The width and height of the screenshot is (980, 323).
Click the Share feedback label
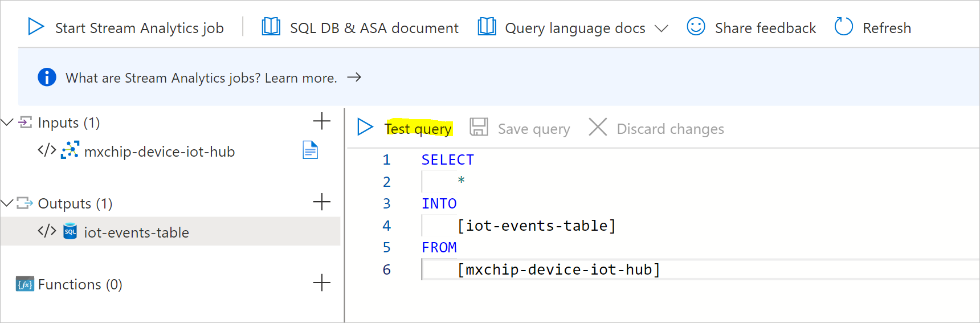tap(766, 28)
